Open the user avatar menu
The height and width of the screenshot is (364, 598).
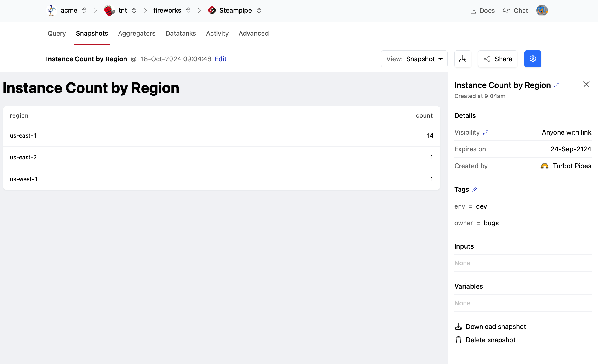542,11
